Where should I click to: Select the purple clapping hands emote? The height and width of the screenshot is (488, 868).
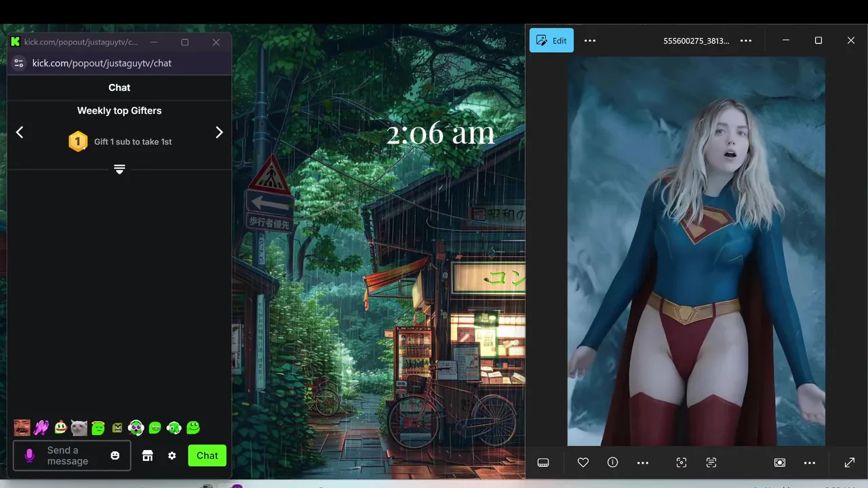pos(41,428)
